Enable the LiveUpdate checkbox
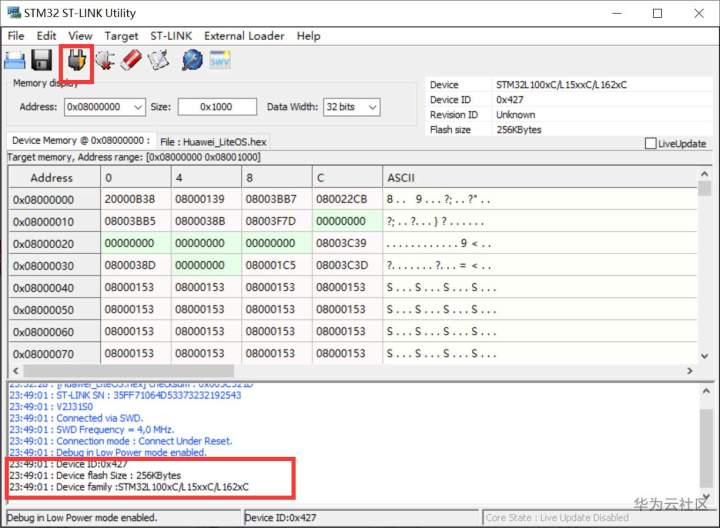Screen dimensions: 720x528 point(650,143)
